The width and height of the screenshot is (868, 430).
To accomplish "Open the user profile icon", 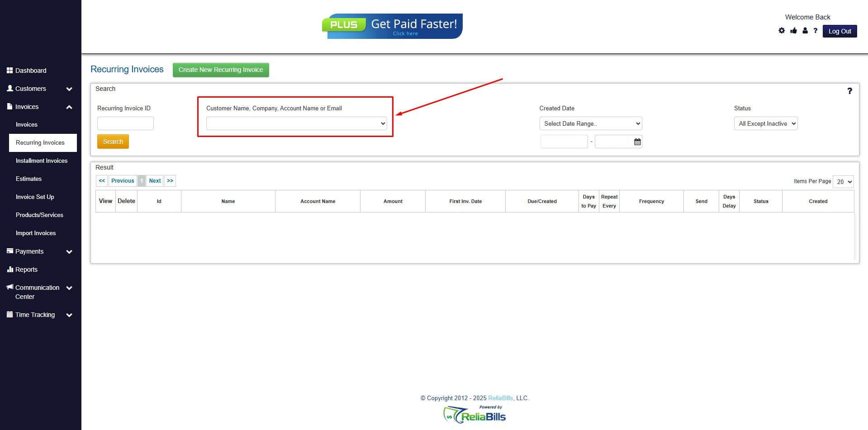I will tap(805, 31).
